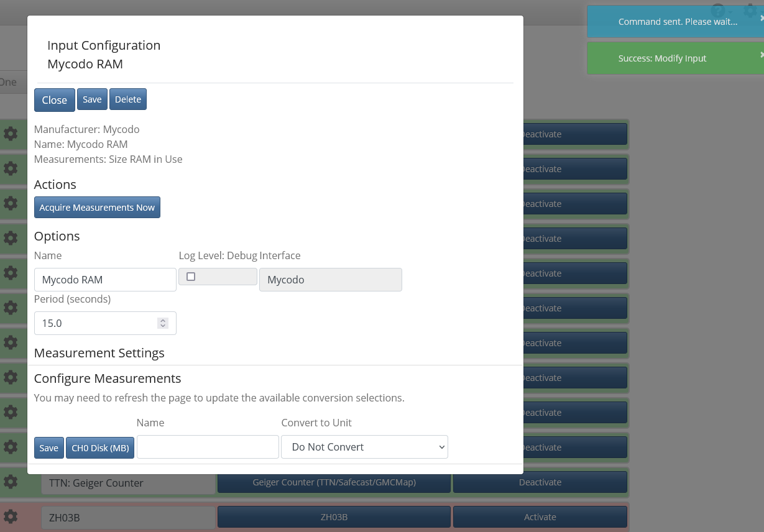Click in the Name field showing Mycodo RAM
This screenshot has height=532, width=764.
pyautogui.click(x=104, y=280)
